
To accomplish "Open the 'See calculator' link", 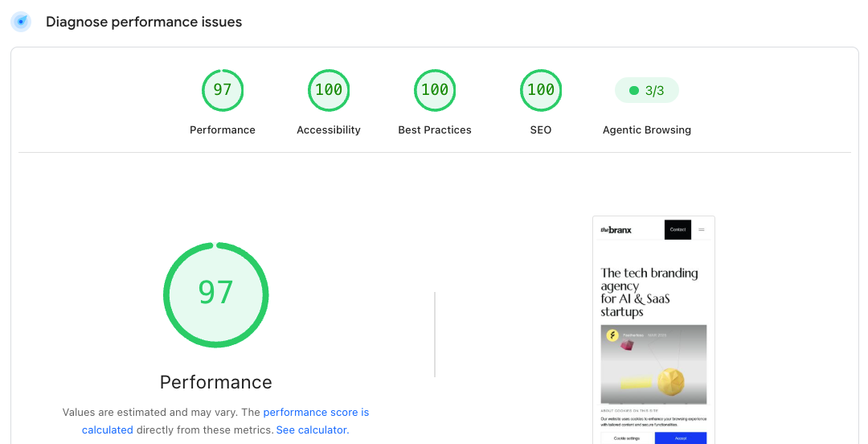I will (312, 430).
